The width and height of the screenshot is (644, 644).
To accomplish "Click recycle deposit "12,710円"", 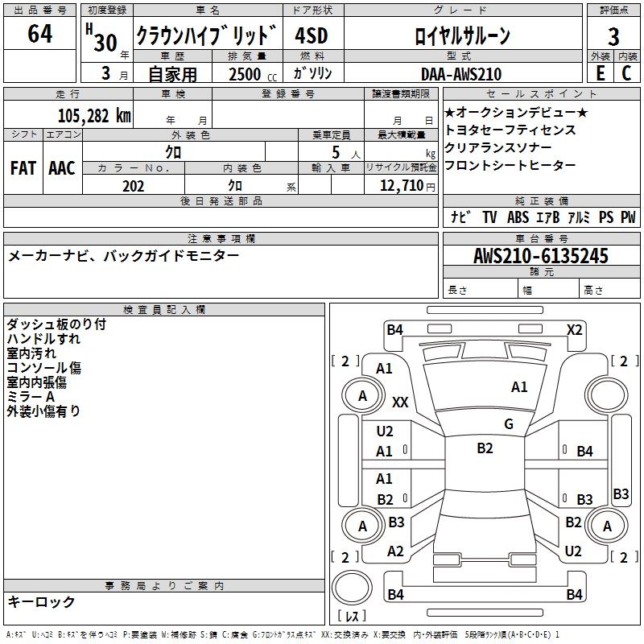I will 407,186.
